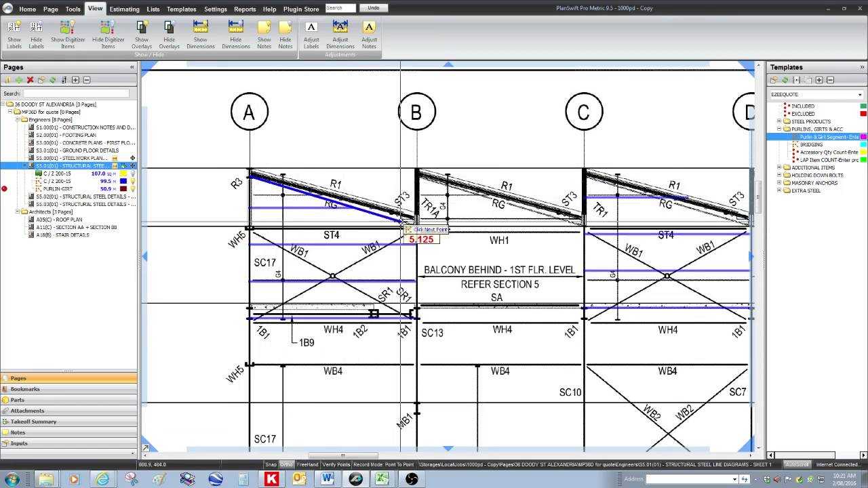Click refresh icon in Templates toolbar
Viewport: 868px width, 488px height.
tap(785, 80)
